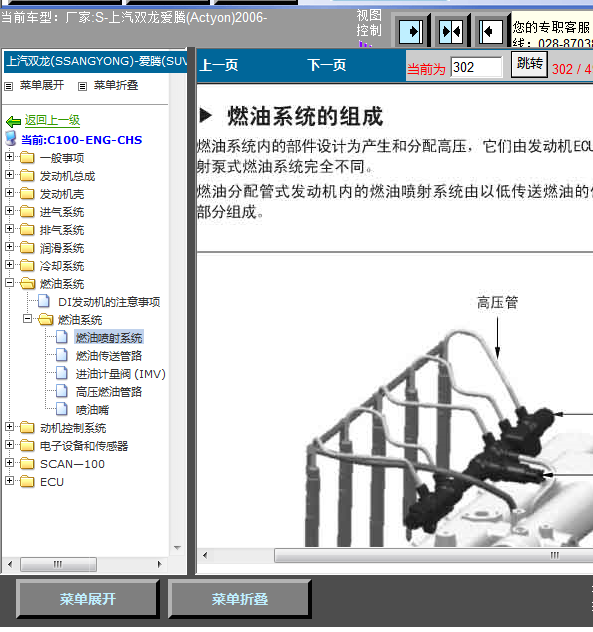Click the 排气系统 folder icon
593x632 pixels.
click(27, 229)
